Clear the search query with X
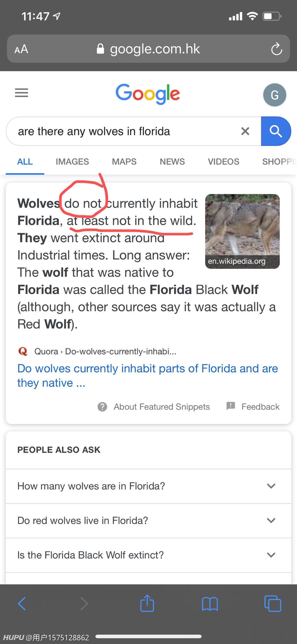 (x=245, y=131)
